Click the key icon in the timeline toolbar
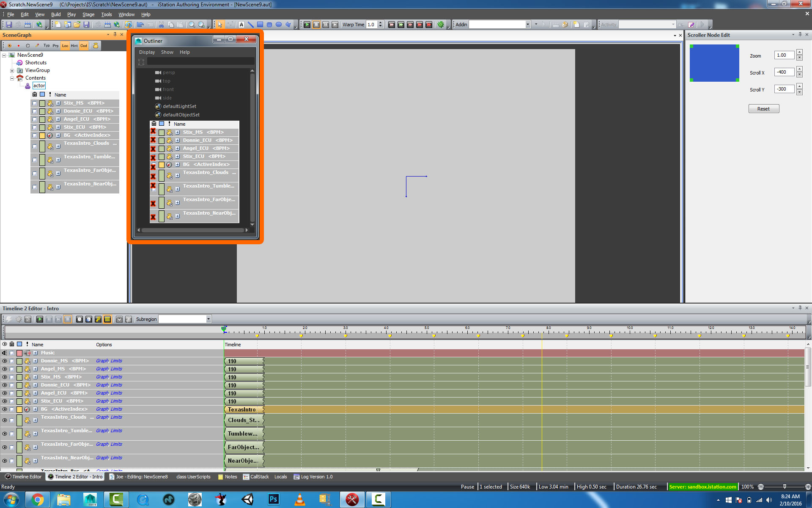This screenshot has width=812, height=508. click(98, 319)
